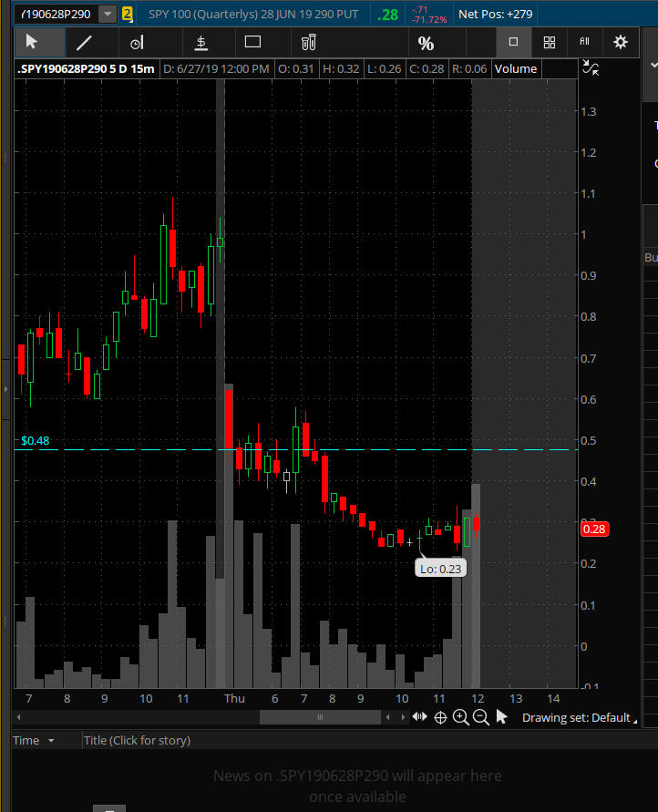Viewport: 658px width, 812px height.
Task: Select the trendline drawing tool
Action: click(x=84, y=43)
